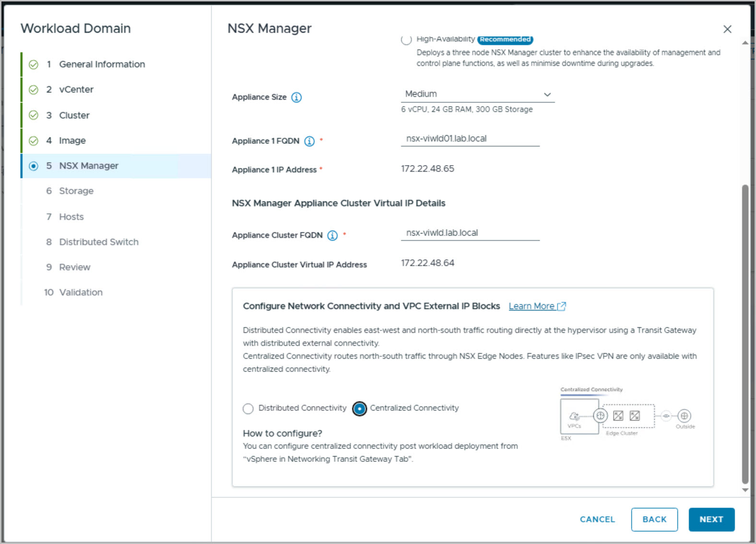756x544 pixels.
Task: Click the Appliance Cluster FQDN input field
Action: click(x=470, y=233)
